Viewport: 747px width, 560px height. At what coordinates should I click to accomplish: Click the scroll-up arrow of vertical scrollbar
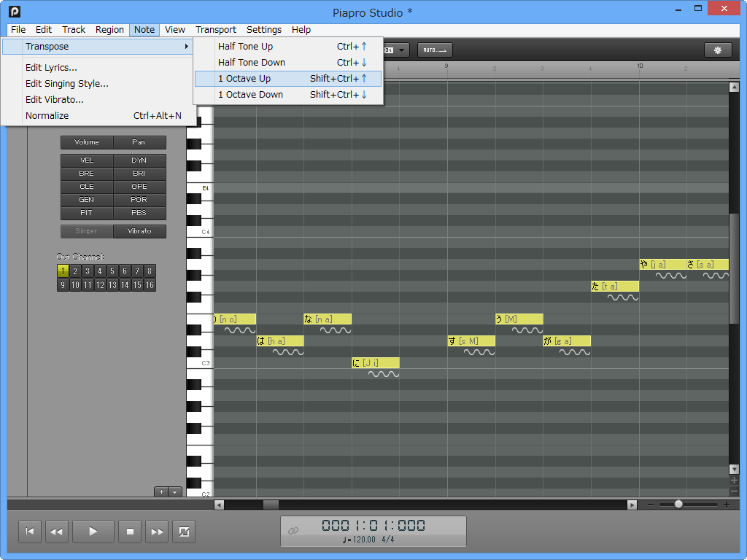(734, 87)
